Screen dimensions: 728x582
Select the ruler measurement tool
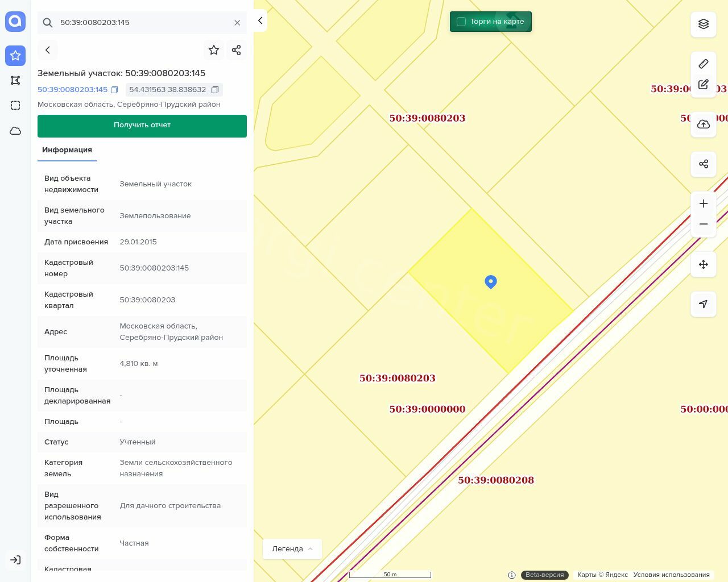click(704, 64)
